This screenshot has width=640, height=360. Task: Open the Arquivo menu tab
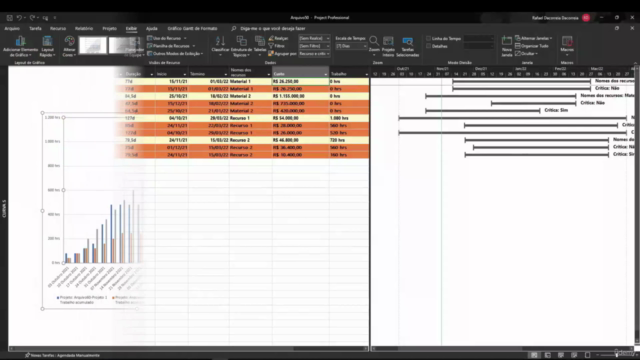tap(12, 29)
